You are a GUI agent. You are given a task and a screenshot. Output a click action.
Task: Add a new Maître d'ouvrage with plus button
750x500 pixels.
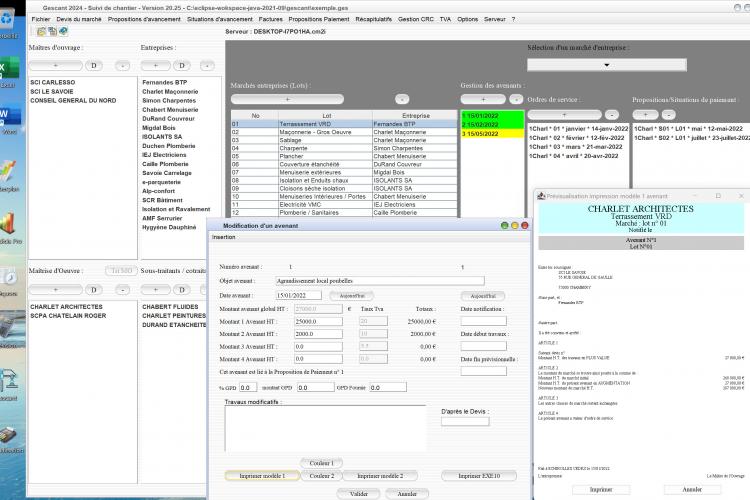pyautogui.click(x=56, y=66)
